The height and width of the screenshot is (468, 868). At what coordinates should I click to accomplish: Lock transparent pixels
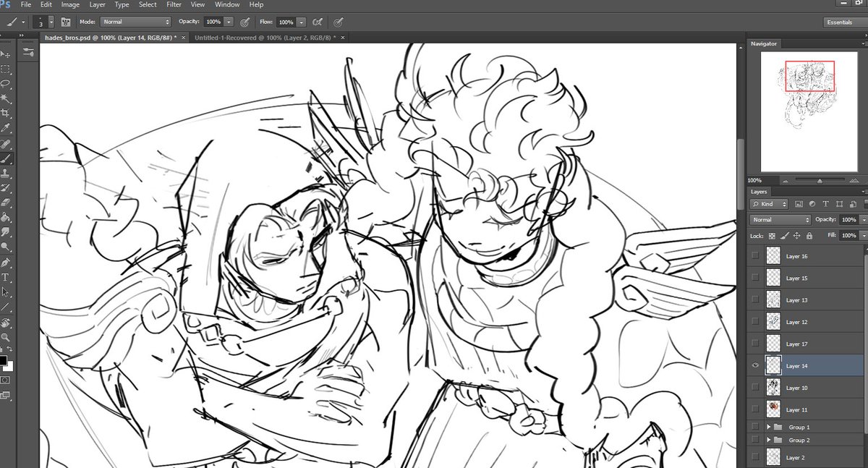click(773, 235)
